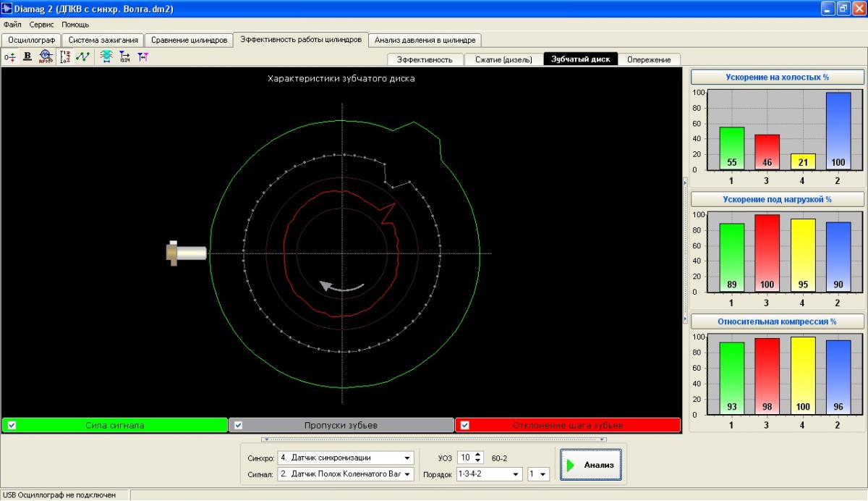
Task: Open the small dropdown showing 1
Action: 543,474
